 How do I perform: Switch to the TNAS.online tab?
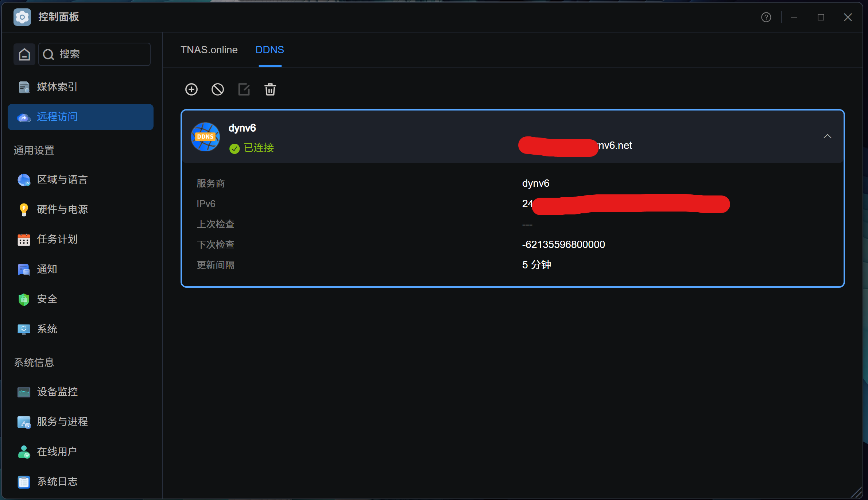[209, 50]
